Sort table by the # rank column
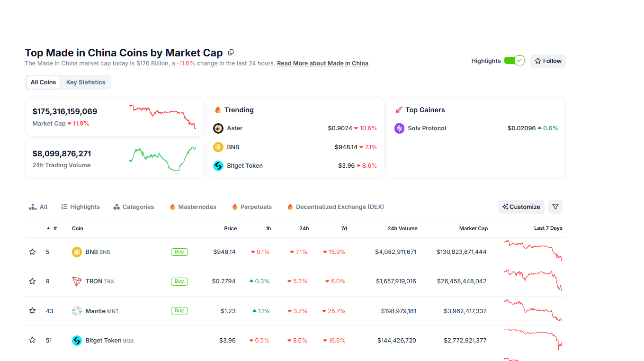Viewport: 644px width, 361px height. click(54, 228)
